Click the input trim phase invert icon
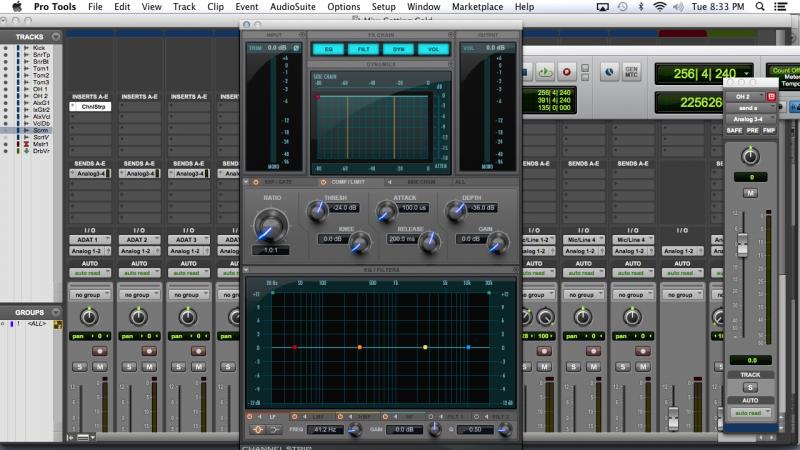Screen dimensions: 800x450 pyautogui.click(x=296, y=47)
